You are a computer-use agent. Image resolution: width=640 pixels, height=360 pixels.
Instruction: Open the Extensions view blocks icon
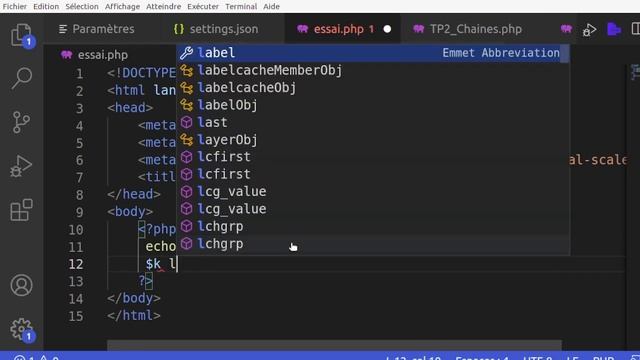pyautogui.click(x=21, y=210)
